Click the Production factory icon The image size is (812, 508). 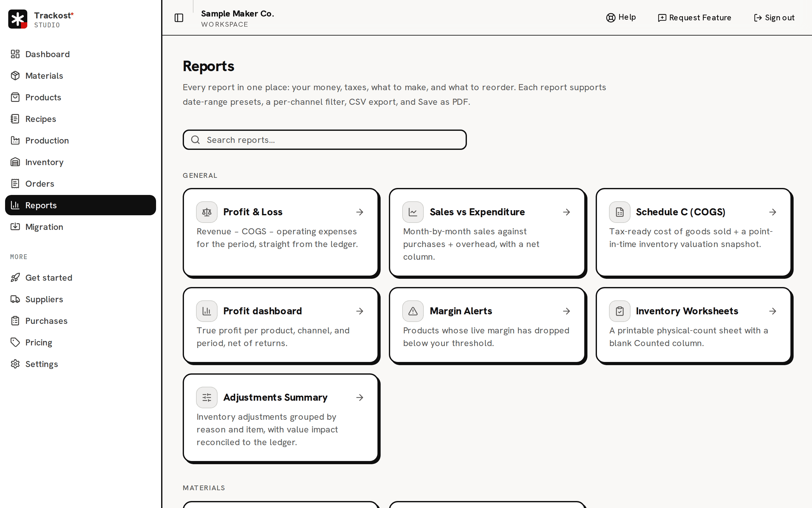15,140
